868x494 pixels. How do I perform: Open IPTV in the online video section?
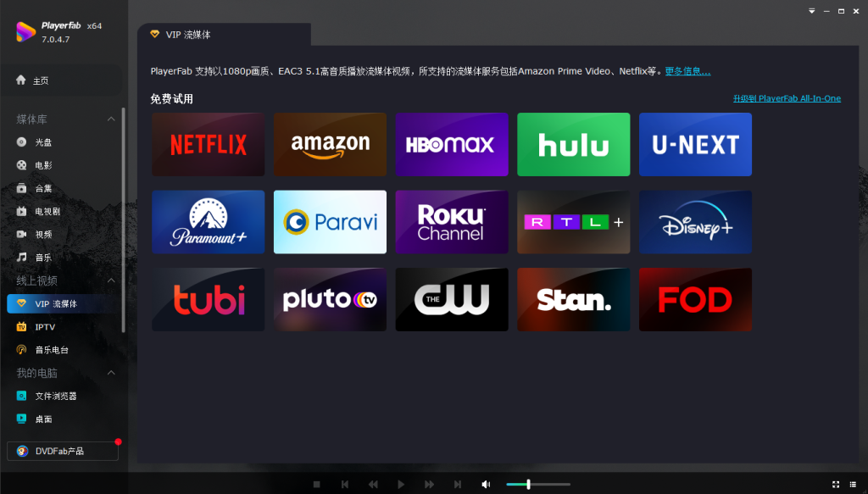[45, 326]
